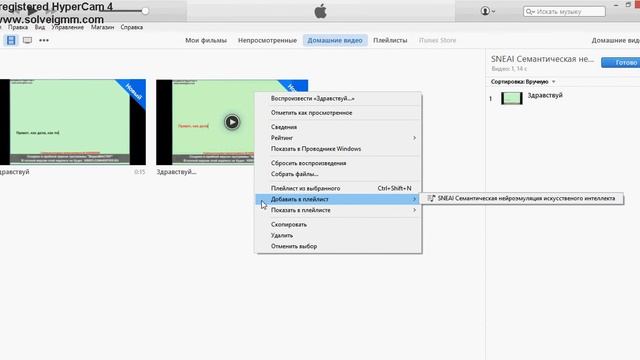Open the three-dots more media menu

click(x=44, y=40)
